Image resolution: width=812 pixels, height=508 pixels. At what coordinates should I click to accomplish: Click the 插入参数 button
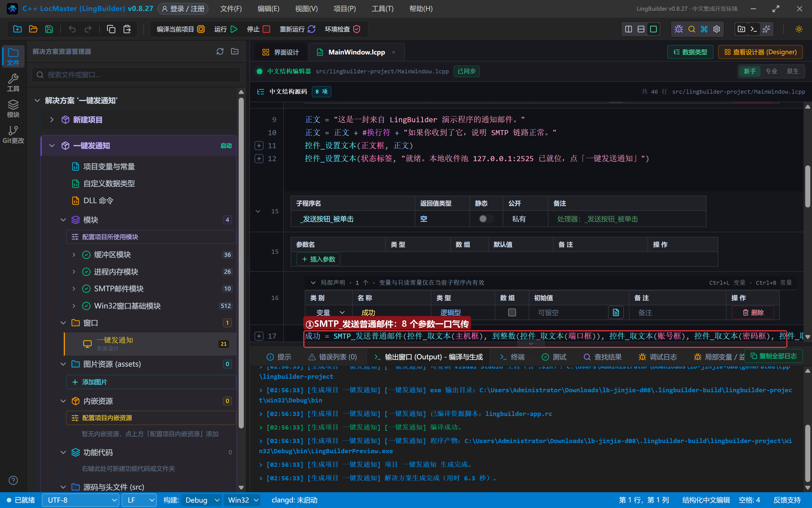[x=318, y=259]
